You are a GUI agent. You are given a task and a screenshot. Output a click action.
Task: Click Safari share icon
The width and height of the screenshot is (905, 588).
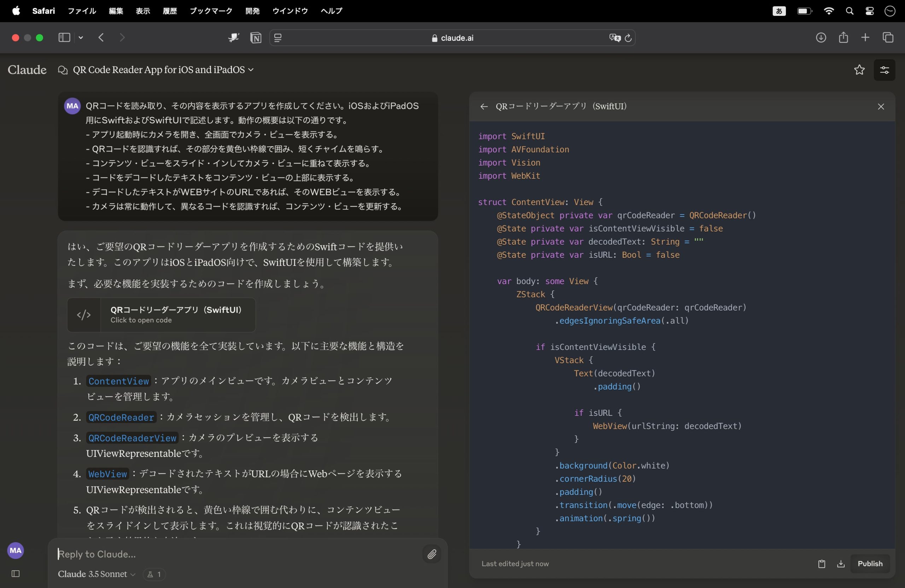pos(843,37)
